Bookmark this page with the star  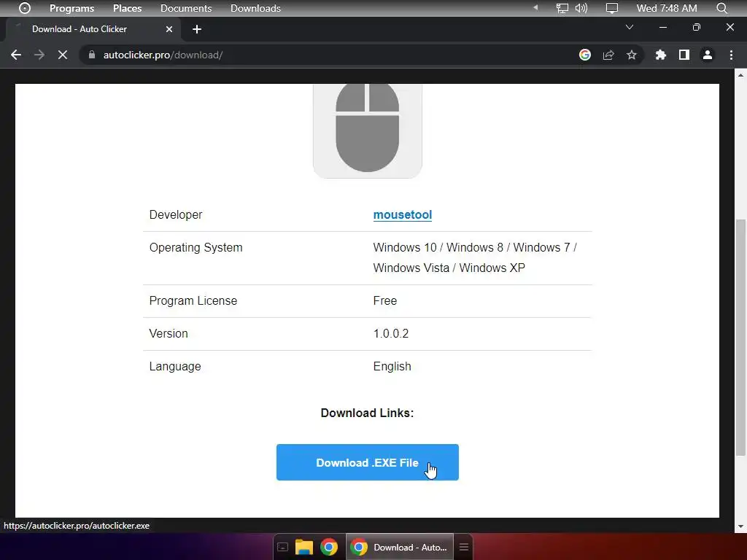click(632, 55)
